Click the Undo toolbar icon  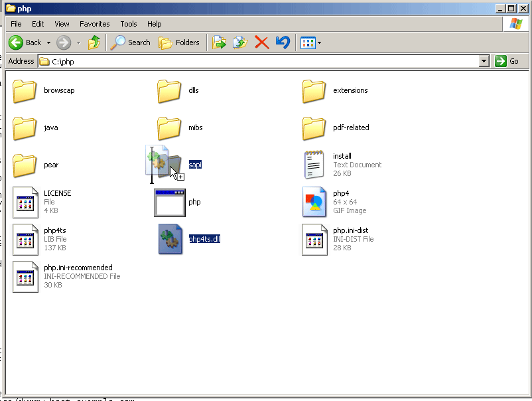[283, 42]
